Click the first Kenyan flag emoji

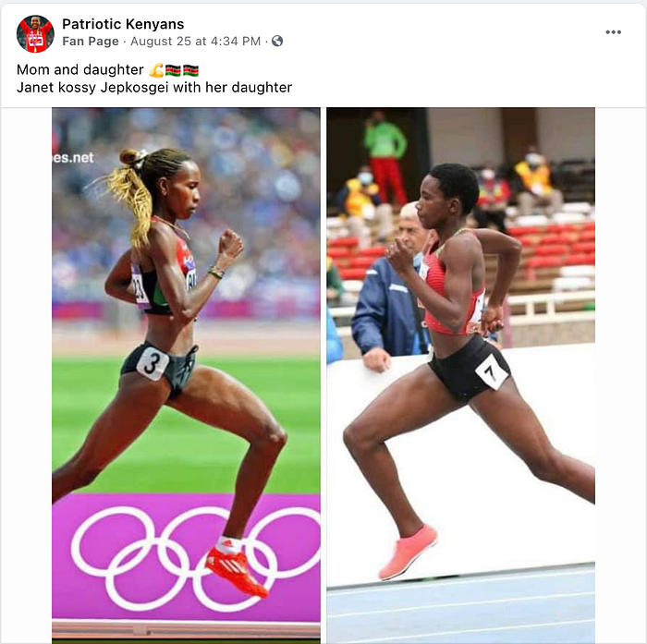click(x=174, y=70)
